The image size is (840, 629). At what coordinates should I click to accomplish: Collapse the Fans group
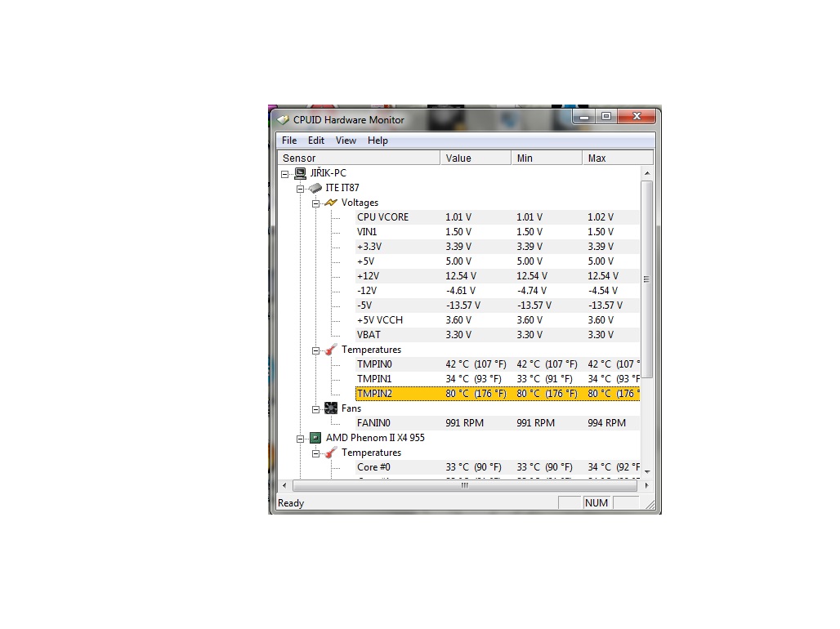pos(316,409)
